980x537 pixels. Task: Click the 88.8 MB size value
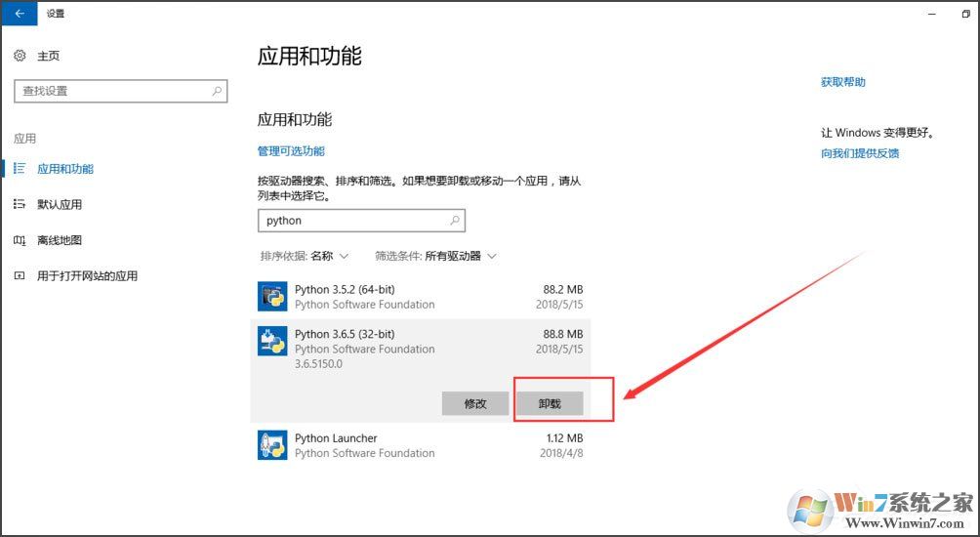point(563,334)
